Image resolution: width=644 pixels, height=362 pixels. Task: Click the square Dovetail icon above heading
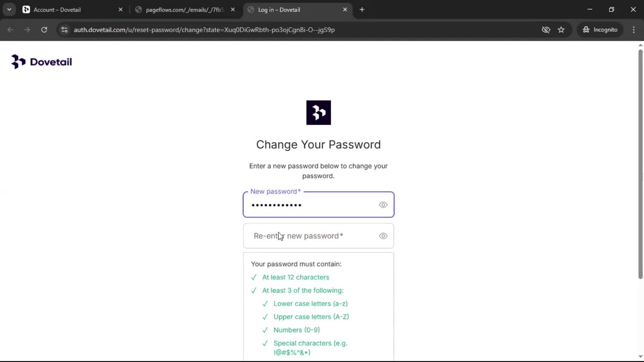318,113
